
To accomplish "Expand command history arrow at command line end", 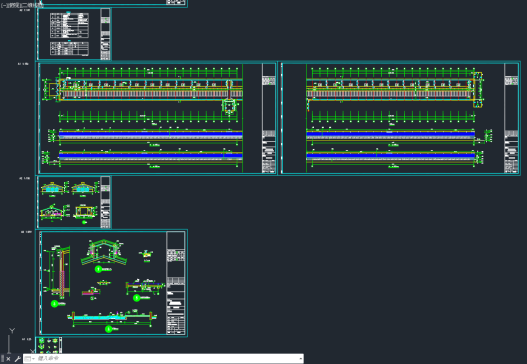I will [x=300, y=359].
